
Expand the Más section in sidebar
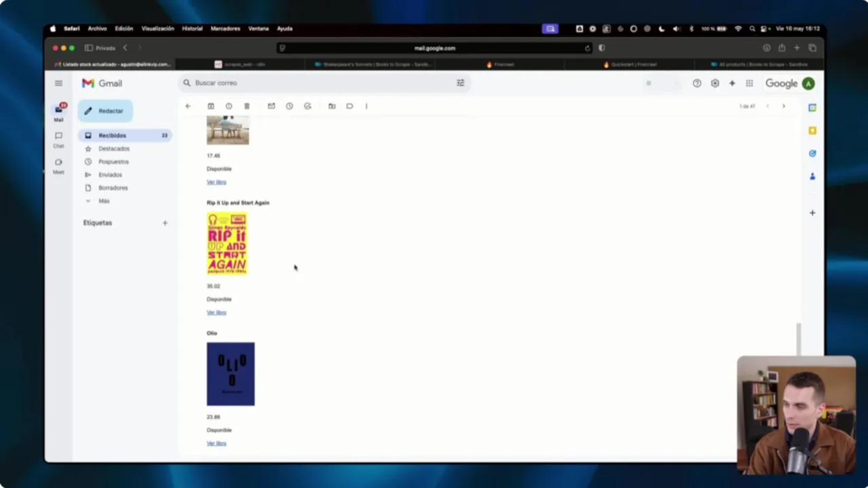click(103, 201)
